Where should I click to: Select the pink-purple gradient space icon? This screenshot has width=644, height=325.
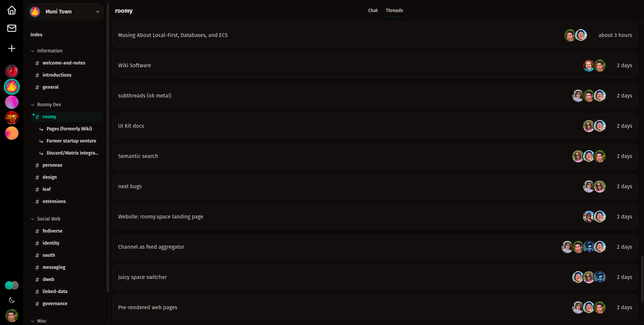coord(12,102)
